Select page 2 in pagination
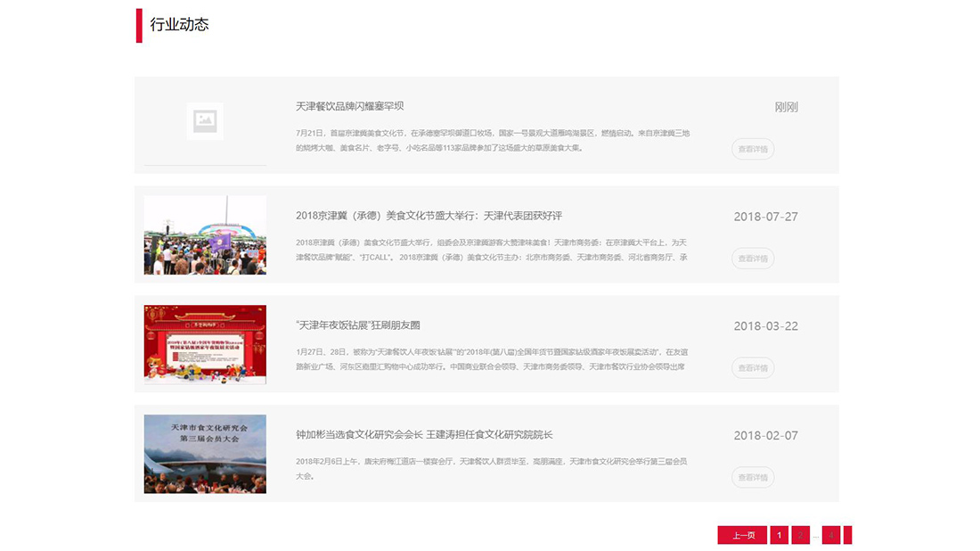980x551 pixels. click(x=801, y=535)
